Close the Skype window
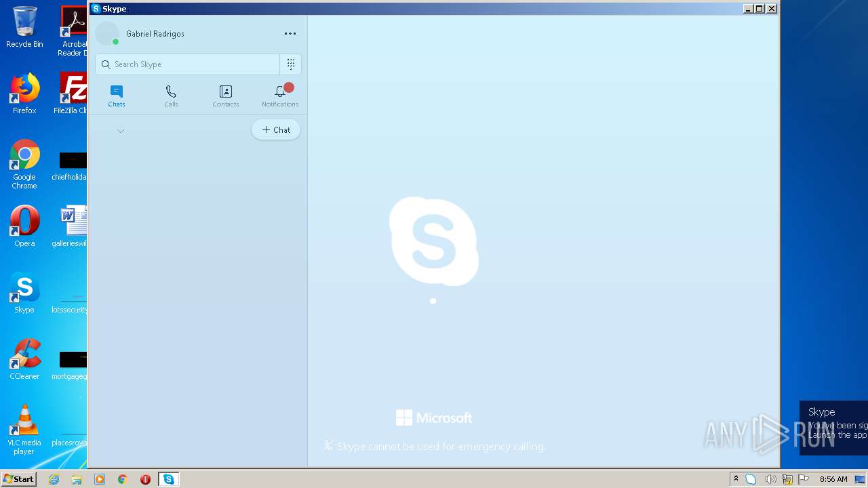The width and height of the screenshot is (868, 488). pyautogui.click(x=771, y=9)
